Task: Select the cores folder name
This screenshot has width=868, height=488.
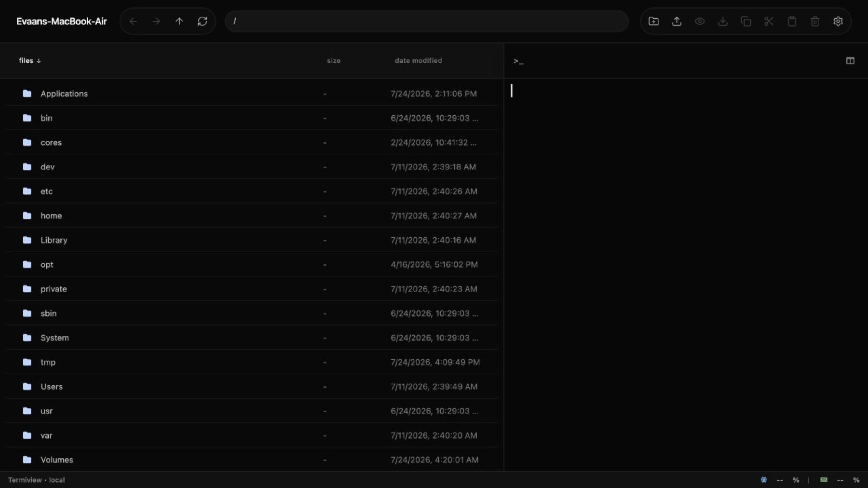Action: point(51,143)
